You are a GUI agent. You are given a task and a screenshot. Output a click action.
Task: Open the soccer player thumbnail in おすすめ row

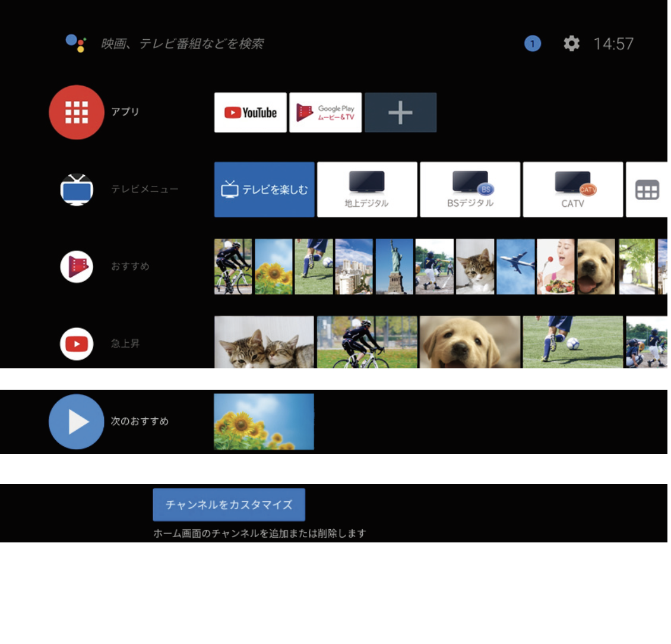point(314,266)
